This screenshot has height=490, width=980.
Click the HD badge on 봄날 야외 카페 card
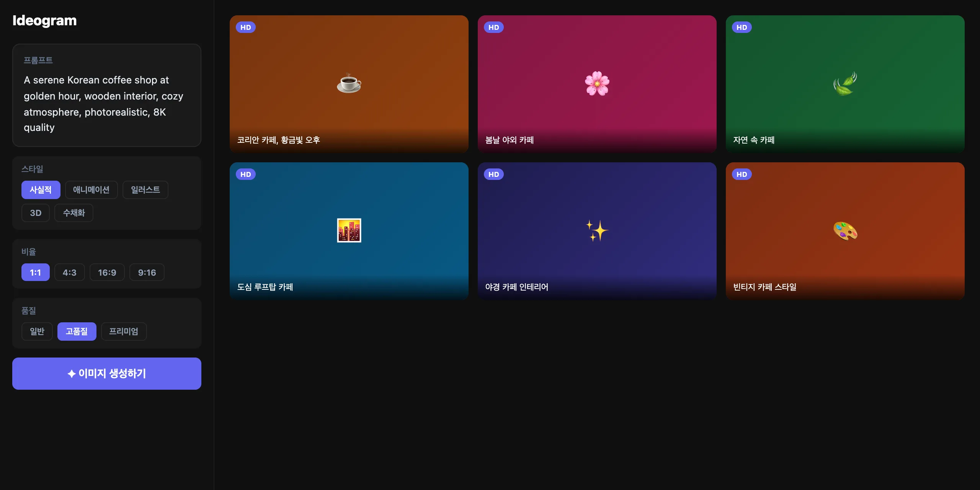494,27
